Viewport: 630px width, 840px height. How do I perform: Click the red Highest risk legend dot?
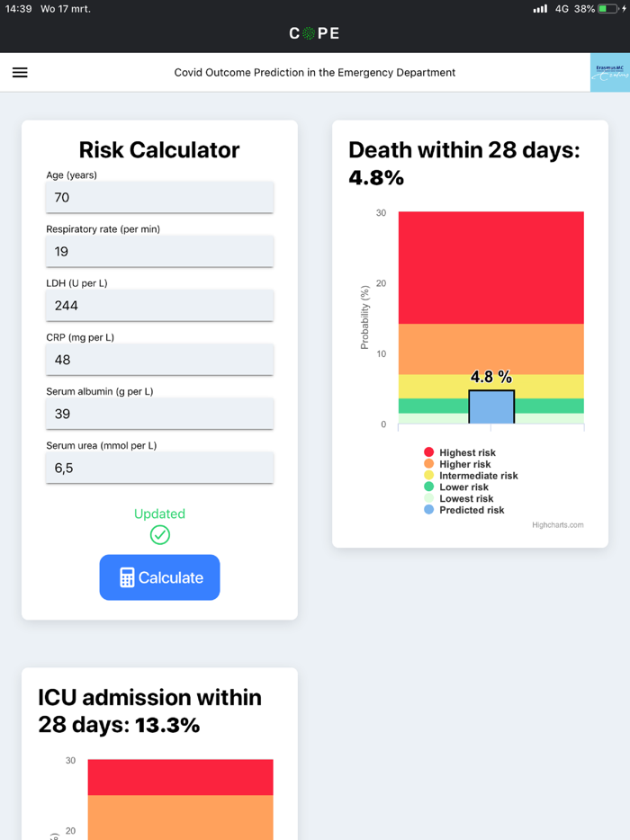(430, 452)
